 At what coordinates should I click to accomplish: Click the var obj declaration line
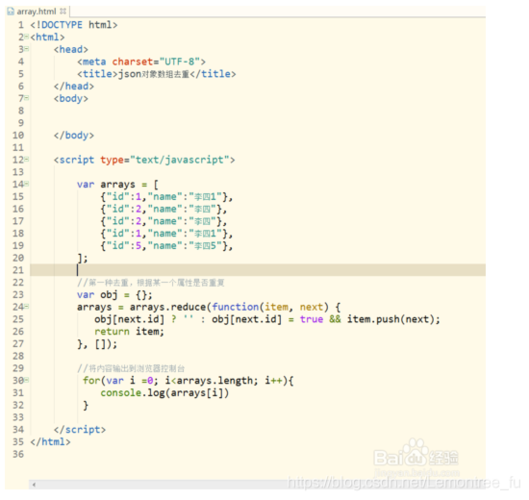pos(115,295)
